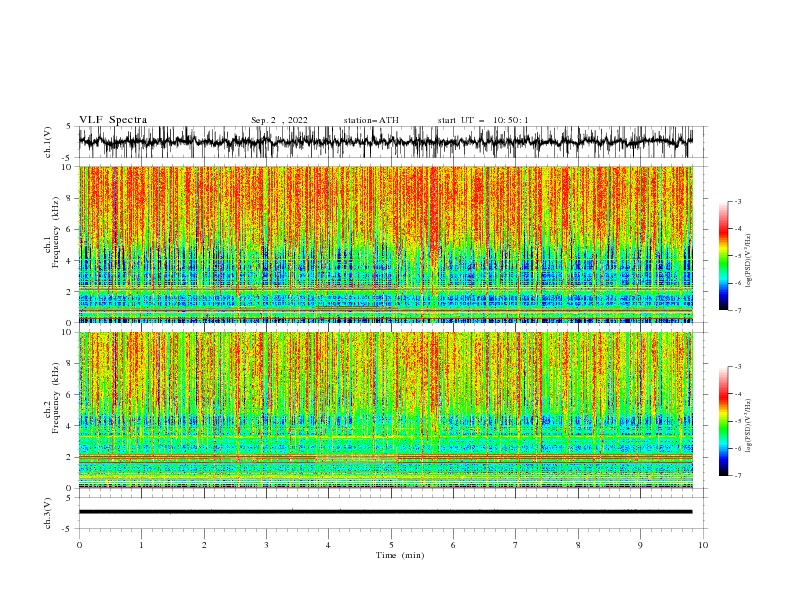Click the ch.3(V) axis label
Viewport: 792px width, 612px height.
[x=48, y=513]
